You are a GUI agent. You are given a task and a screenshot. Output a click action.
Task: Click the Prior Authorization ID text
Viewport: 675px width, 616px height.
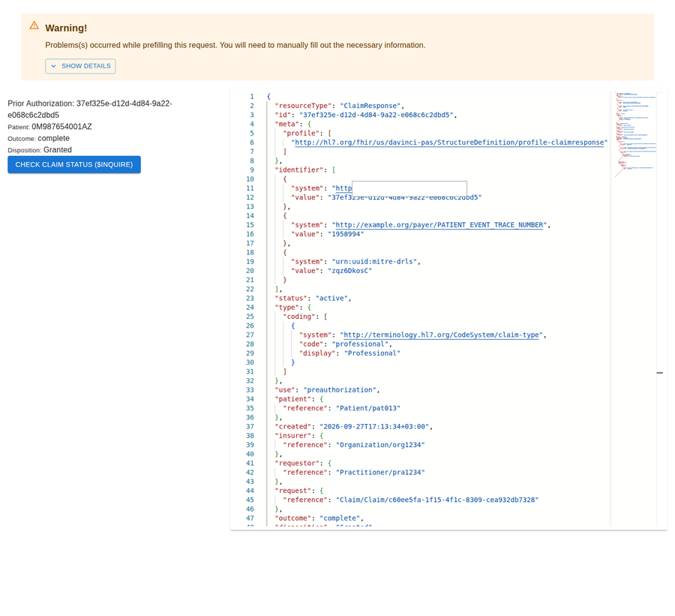(90, 109)
